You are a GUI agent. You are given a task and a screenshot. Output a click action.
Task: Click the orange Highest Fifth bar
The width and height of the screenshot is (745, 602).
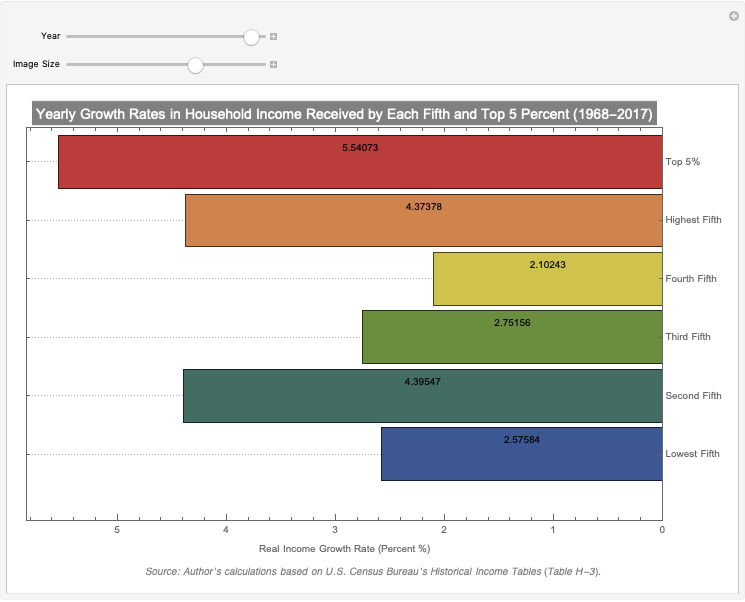coord(424,220)
